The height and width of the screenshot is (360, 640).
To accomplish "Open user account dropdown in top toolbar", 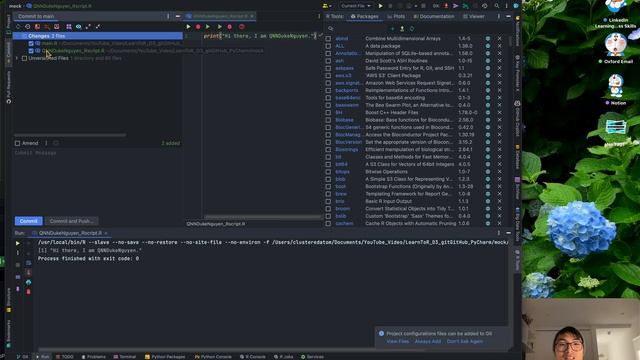I will coord(327,6).
